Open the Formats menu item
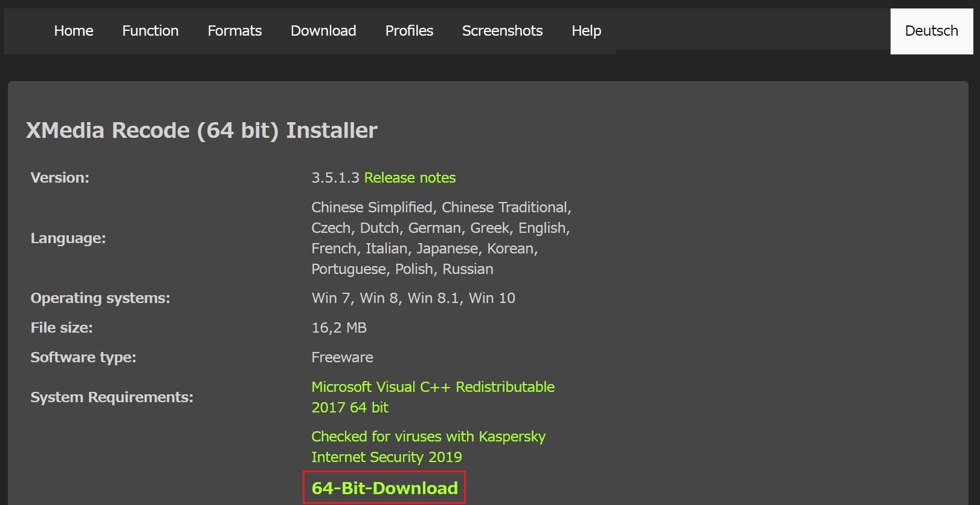The height and width of the screenshot is (505, 980). coord(234,31)
